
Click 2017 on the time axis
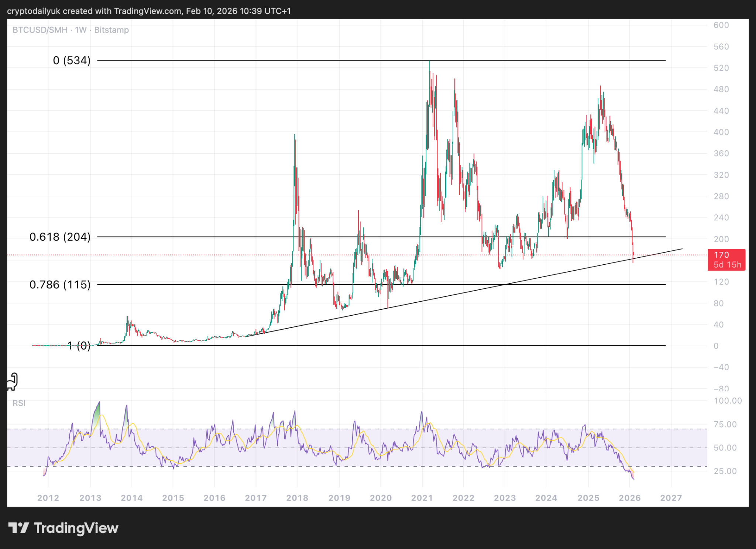coord(256,498)
